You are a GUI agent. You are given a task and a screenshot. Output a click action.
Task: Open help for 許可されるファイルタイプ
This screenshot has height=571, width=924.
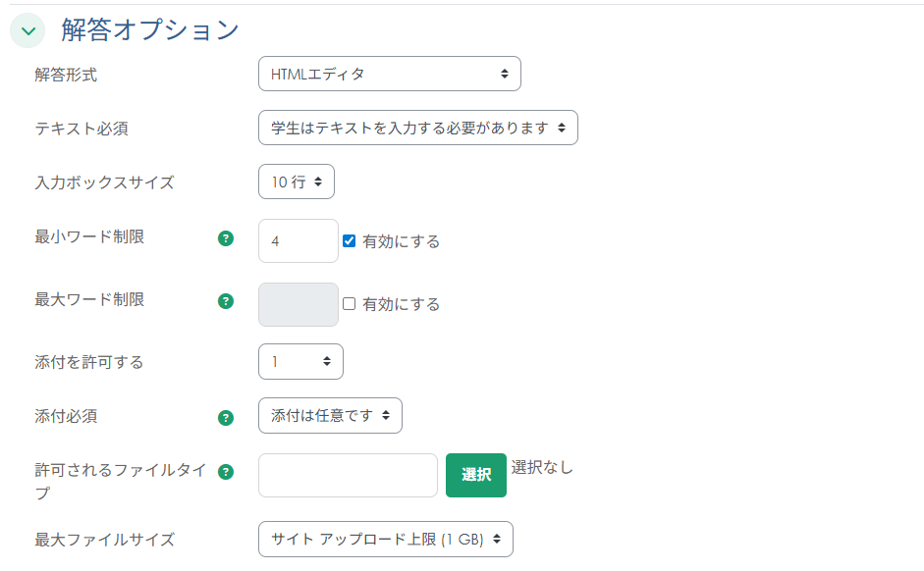225,472
